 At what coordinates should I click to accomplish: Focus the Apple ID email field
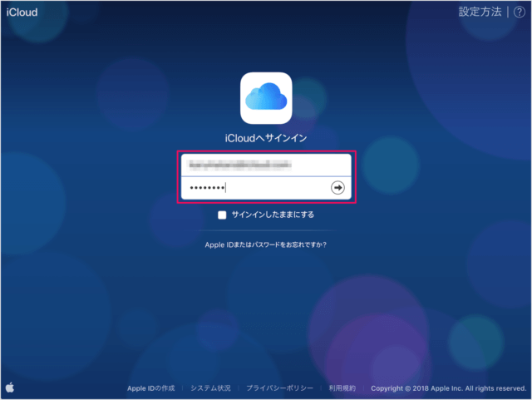point(265,165)
